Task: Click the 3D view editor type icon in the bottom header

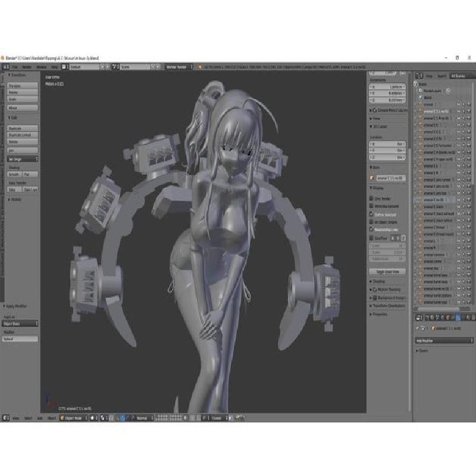Action: [x=5, y=418]
